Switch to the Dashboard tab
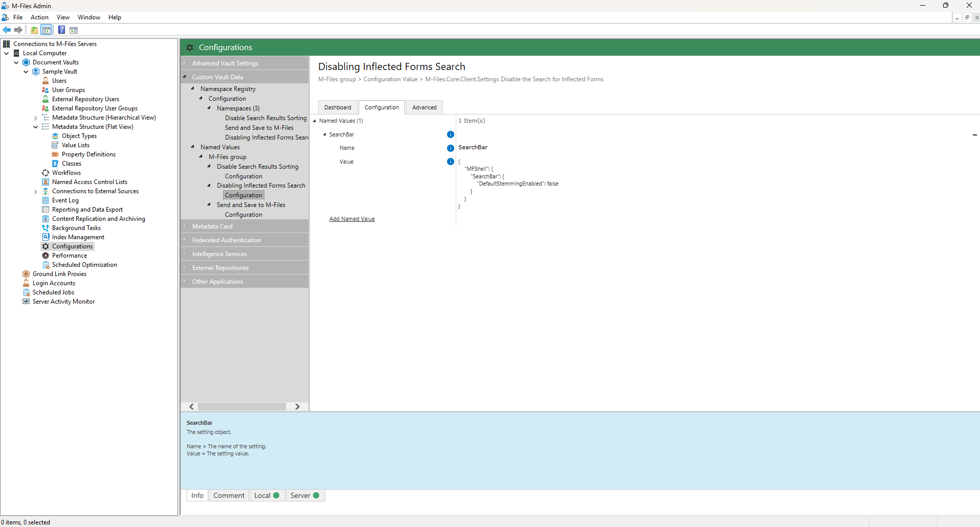This screenshot has height=527, width=980. coord(338,107)
